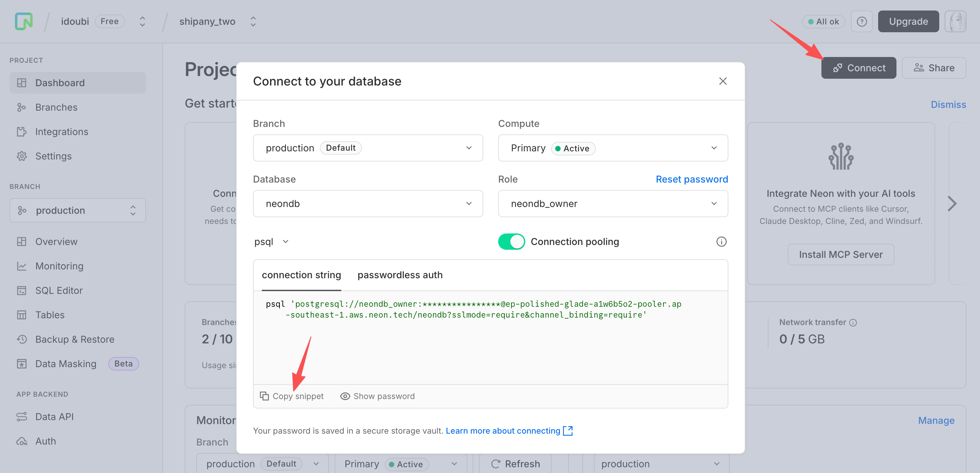Open the help question mark icon
This screenshot has height=473, width=980.
click(861, 22)
